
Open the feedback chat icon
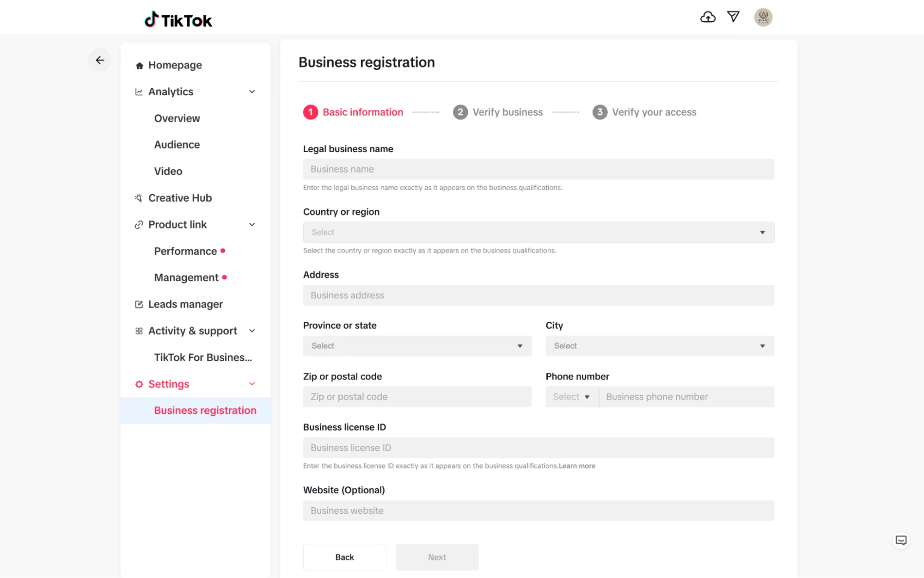pyautogui.click(x=900, y=540)
